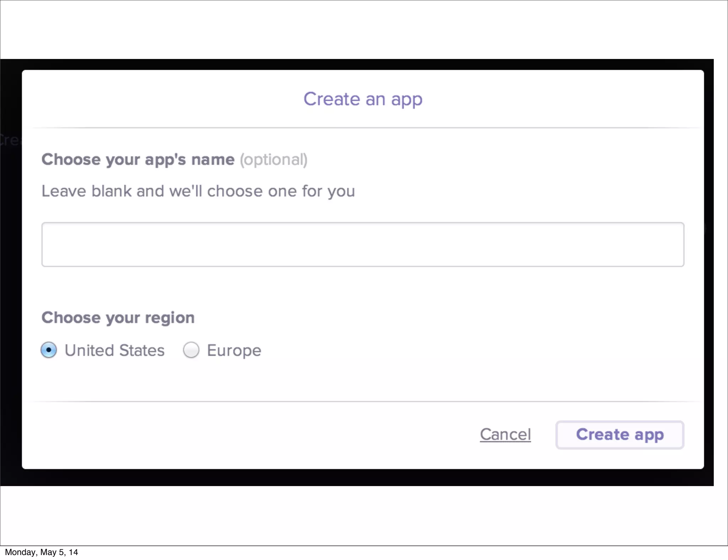Select the United States region radio button
The height and width of the screenshot is (560, 728).
pos(49,350)
